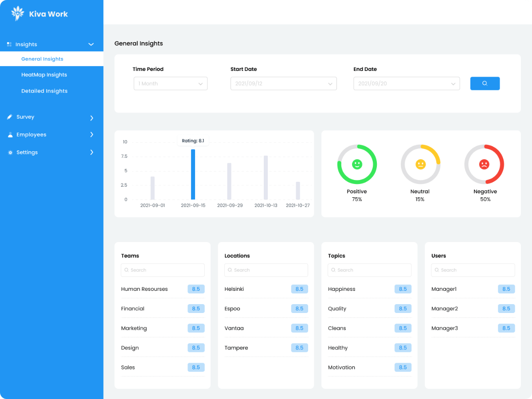The width and height of the screenshot is (532, 399).
Task: Click the Motivation topic row
Action: click(x=370, y=368)
